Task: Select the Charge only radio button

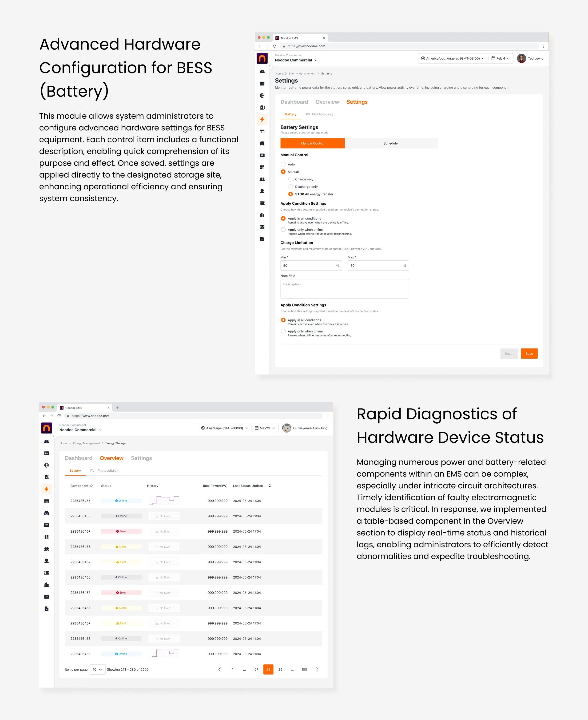Action: click(291, 179)
